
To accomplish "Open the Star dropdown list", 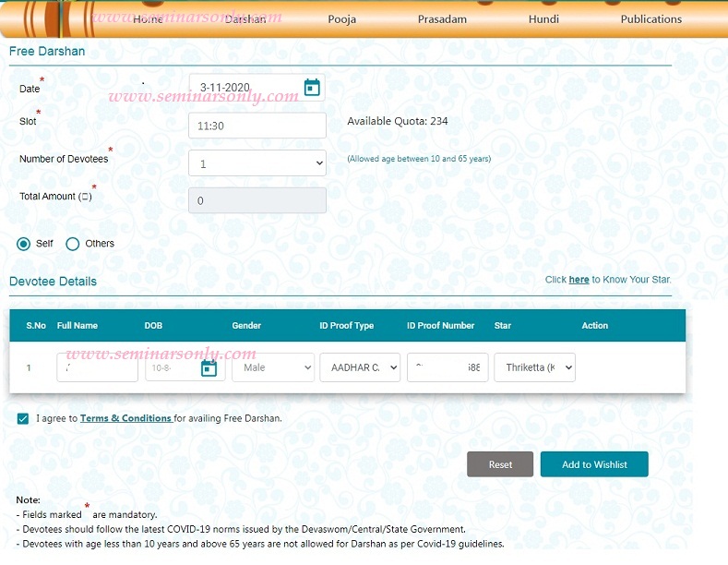I will (x=534, y=367).
